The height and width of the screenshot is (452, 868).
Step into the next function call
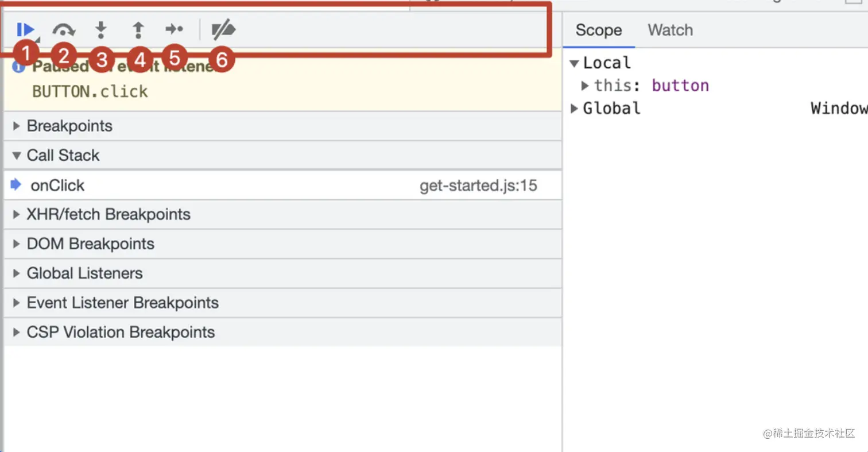point(101,29)
